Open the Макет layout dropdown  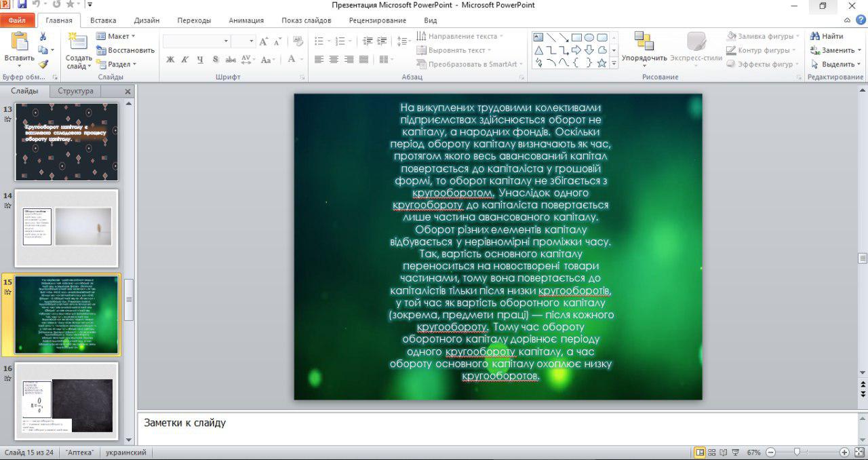(116, 36)
